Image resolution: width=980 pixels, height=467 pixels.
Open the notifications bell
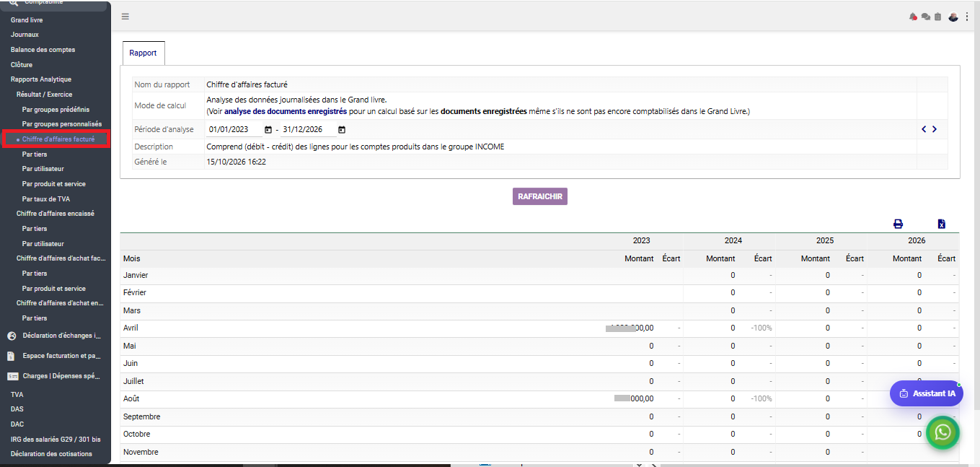pyautogui.click(x=913, y=17)
